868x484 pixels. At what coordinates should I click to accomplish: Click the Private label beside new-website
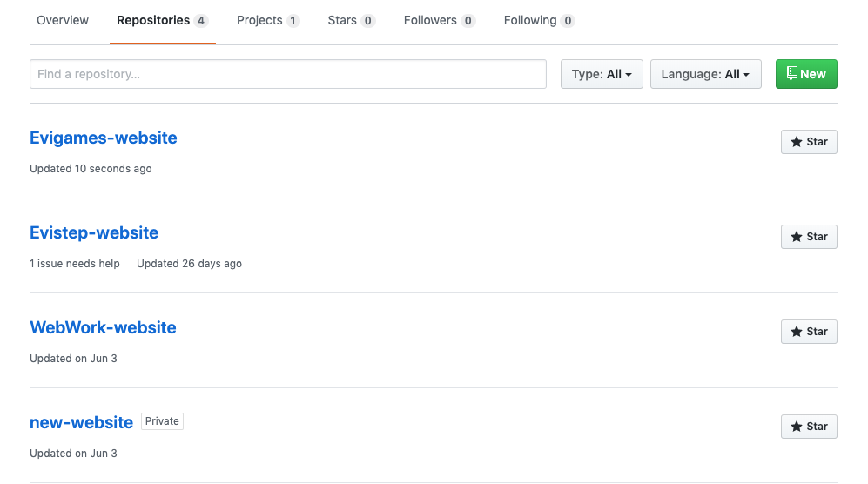[162, 421]
